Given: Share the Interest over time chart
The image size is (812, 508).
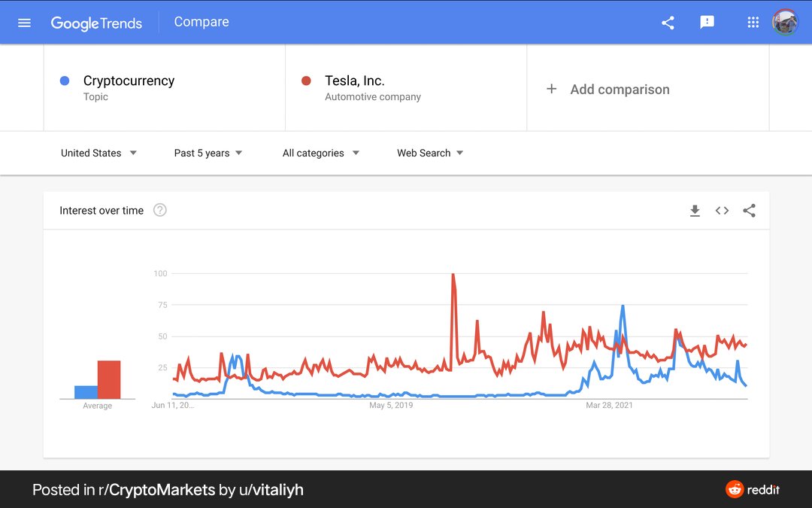Looking at the screenshot, I should tap(750, 211).
